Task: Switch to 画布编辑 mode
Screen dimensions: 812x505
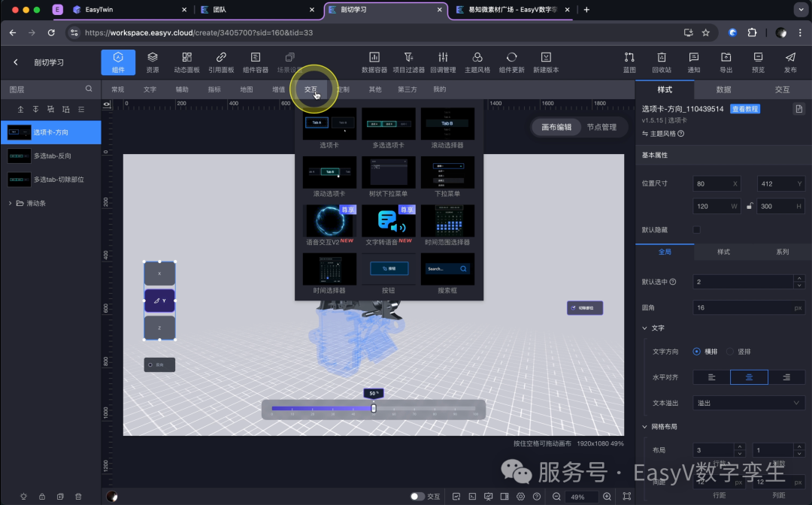Action: [x=556, y=127]
